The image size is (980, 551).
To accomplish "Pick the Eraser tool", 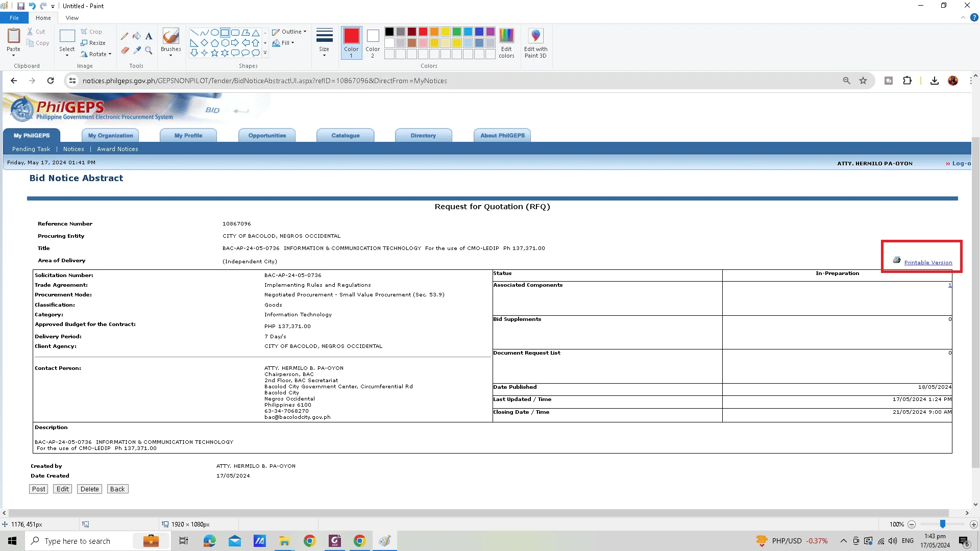I will tap(125, 50).
